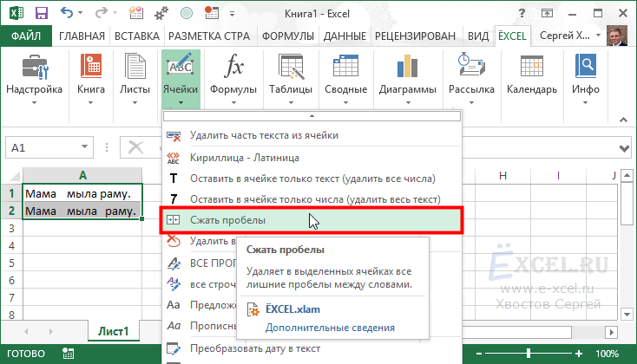Screen dimensions: 637x364
Task: Open the Диаграммы ribbon menu
Action: point(408,80)
